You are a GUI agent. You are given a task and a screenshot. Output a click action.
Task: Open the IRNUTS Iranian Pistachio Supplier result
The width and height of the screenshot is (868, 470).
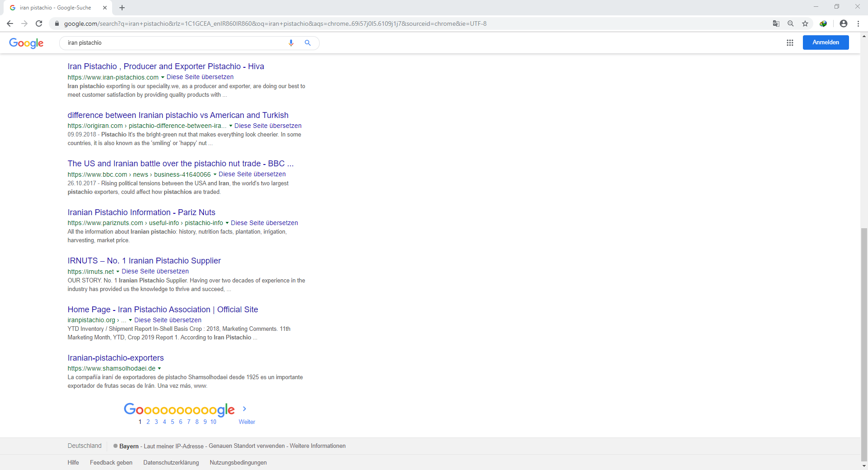pyautogui.click(x=144, y=261)
